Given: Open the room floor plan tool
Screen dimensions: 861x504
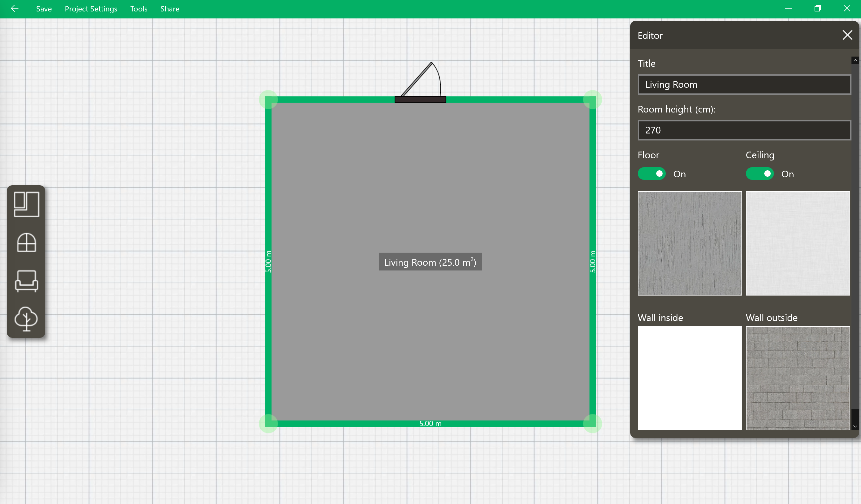Looking at the screenshot, I should (26, 204).
